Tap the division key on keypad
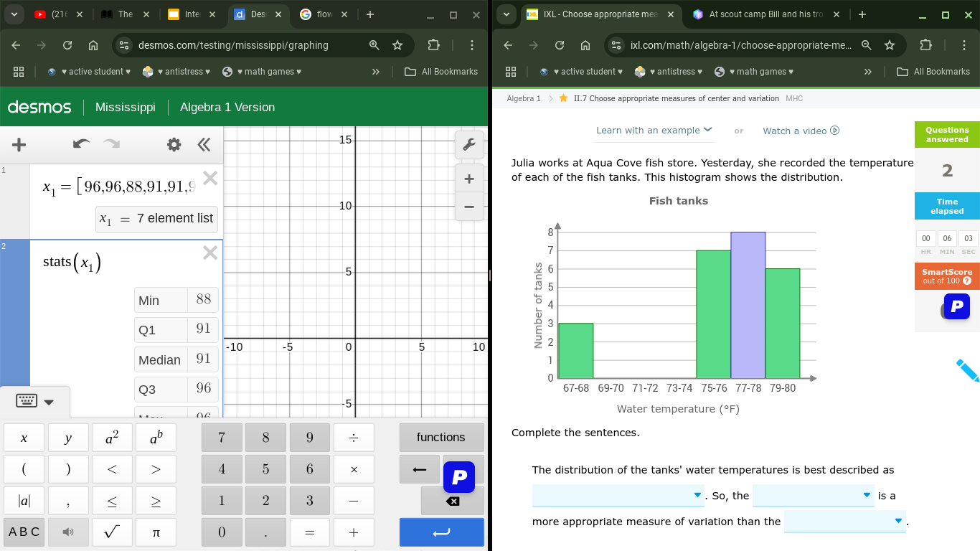This screenshot has width=980, height=551. 353,438
